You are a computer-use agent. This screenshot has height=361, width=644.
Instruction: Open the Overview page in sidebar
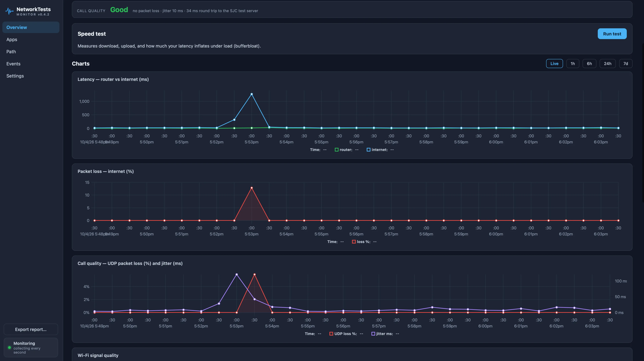click(x=31, y=27)
